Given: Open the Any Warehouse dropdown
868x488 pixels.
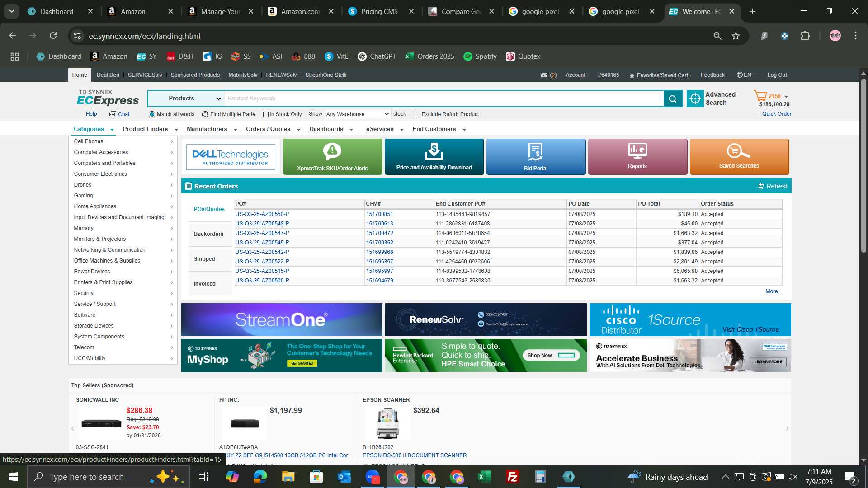Looking at the screenshot, I should (357, 114).
